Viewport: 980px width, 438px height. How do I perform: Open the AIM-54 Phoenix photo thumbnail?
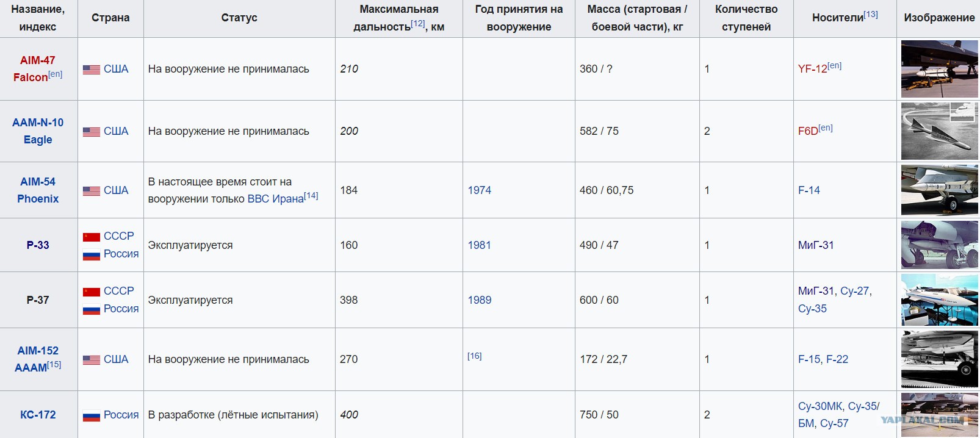(939, 190)
